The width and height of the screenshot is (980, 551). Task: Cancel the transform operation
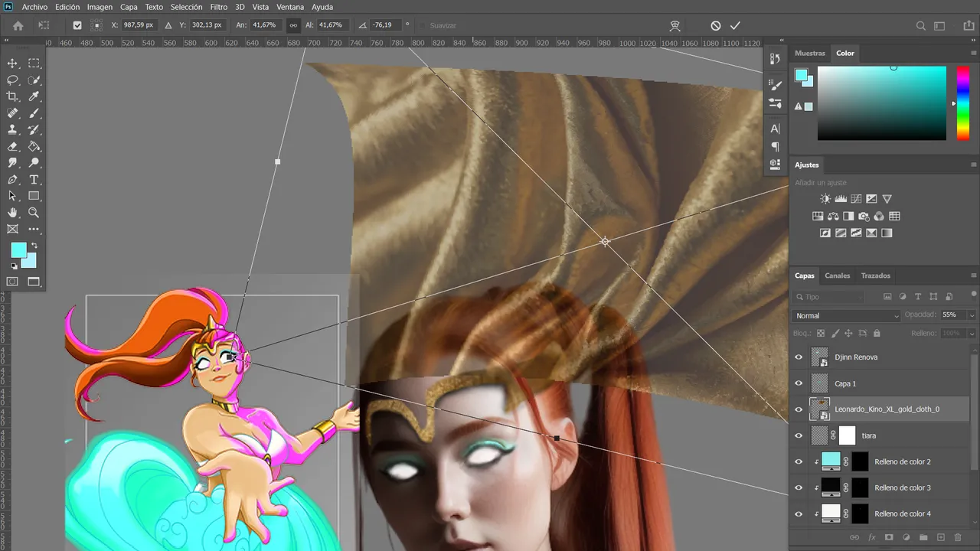click(715, 25)
